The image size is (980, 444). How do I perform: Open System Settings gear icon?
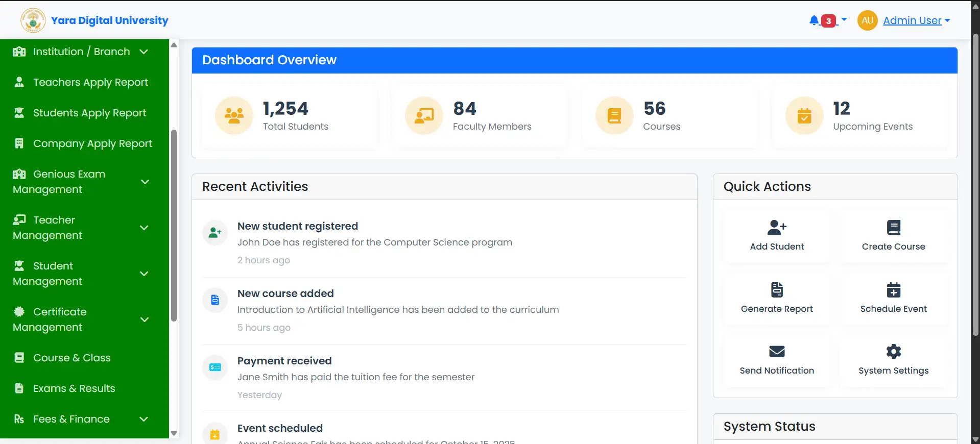tap(894, 352)
